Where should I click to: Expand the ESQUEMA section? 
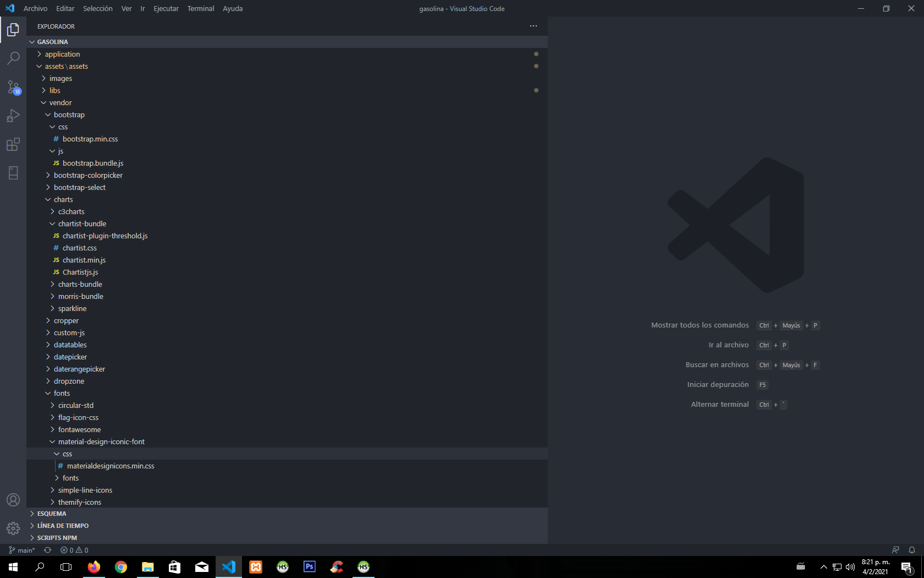coord(287,514)
